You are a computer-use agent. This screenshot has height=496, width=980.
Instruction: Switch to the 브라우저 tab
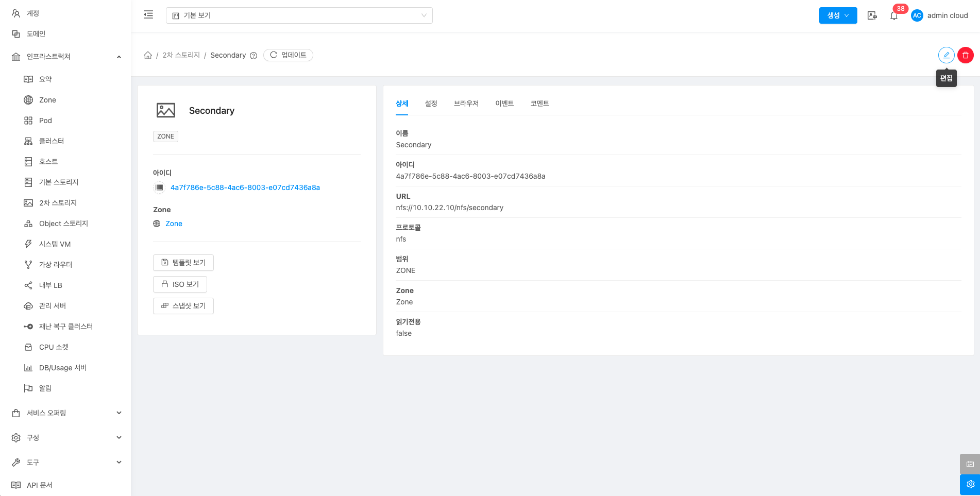coord(466,104)
